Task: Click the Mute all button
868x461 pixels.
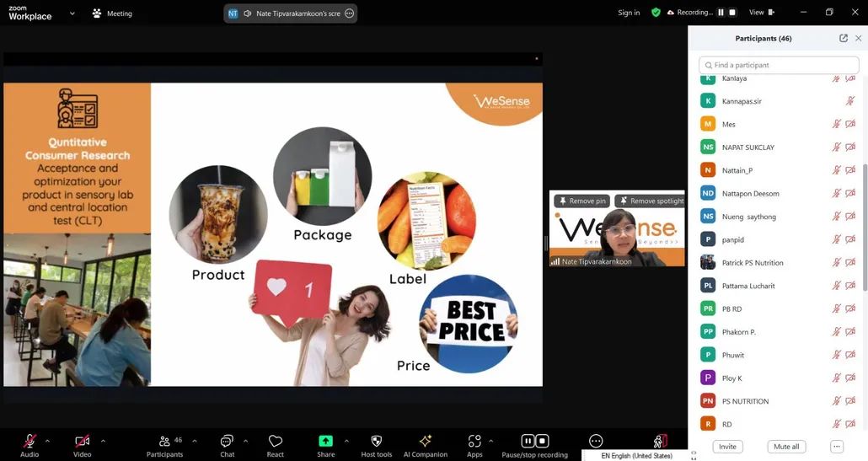Action: click(786, 447)
